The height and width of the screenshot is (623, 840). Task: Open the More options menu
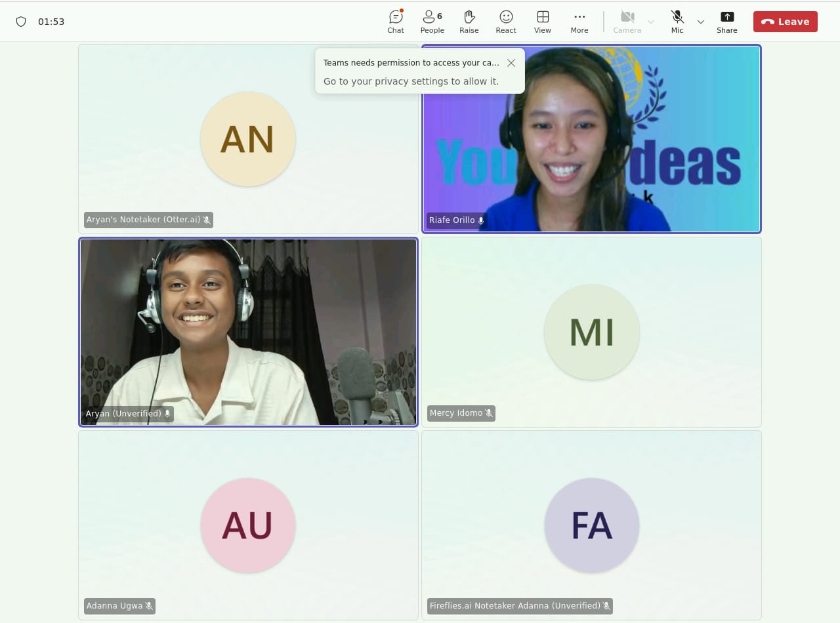pos(579,22)
